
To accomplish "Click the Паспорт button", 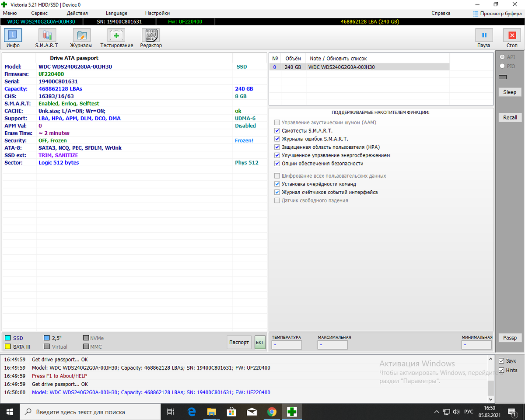I will coord(239,342).
